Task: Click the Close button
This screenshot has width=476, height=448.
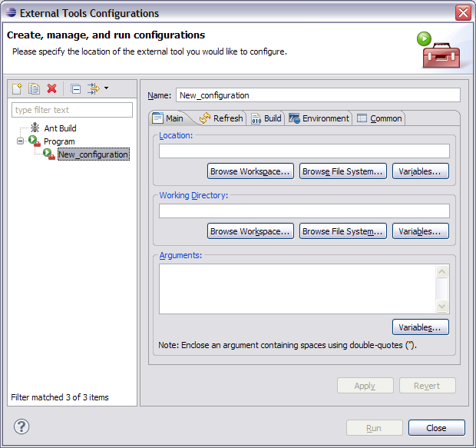Action: [x=437, y=427]
